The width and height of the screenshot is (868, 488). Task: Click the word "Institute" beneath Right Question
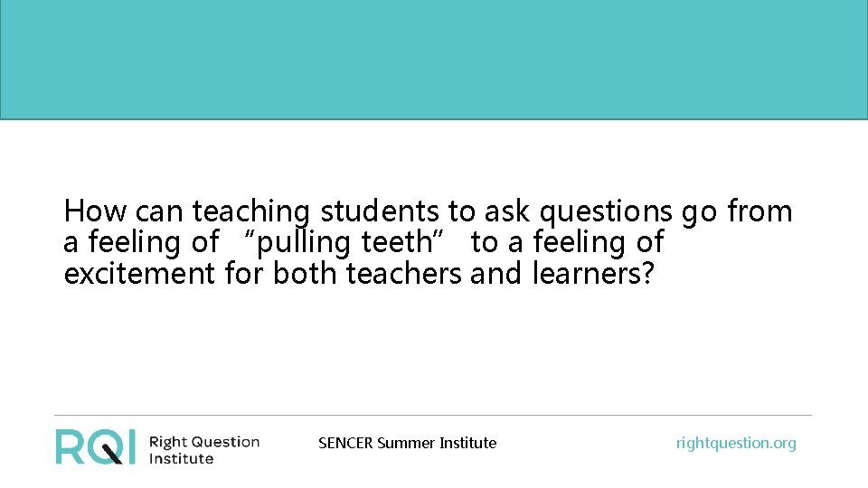181,458
